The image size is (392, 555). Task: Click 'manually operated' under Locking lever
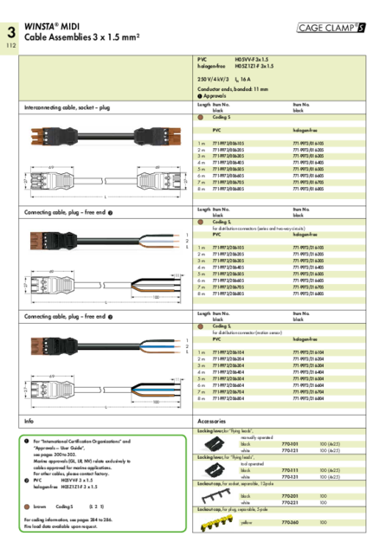(x=256, y=437)
